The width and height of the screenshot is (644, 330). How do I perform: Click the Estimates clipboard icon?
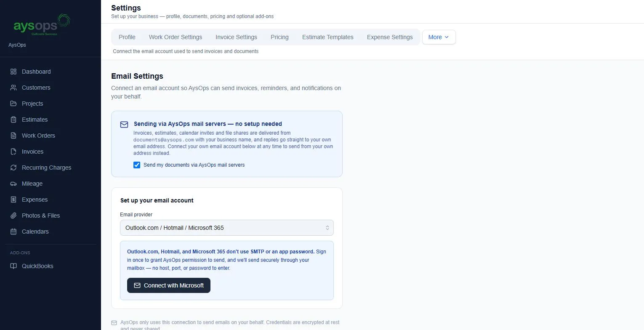pos(13,120)
